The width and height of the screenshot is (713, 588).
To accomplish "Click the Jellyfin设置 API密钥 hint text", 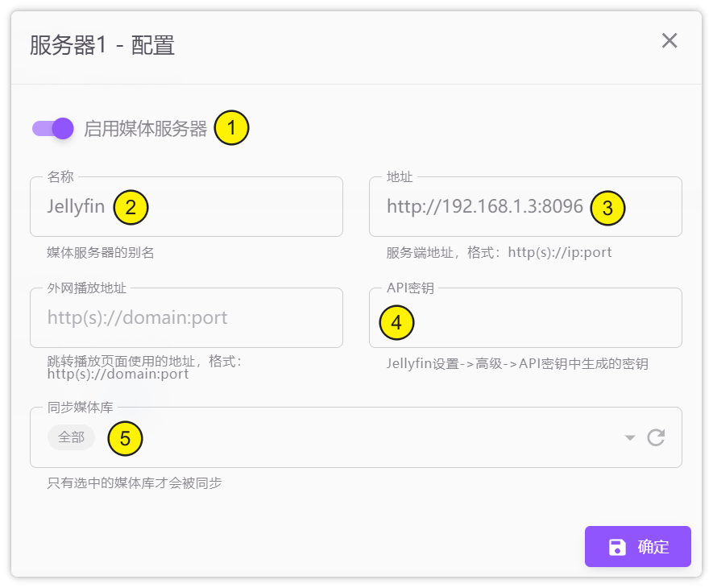I will coord(516,364).
